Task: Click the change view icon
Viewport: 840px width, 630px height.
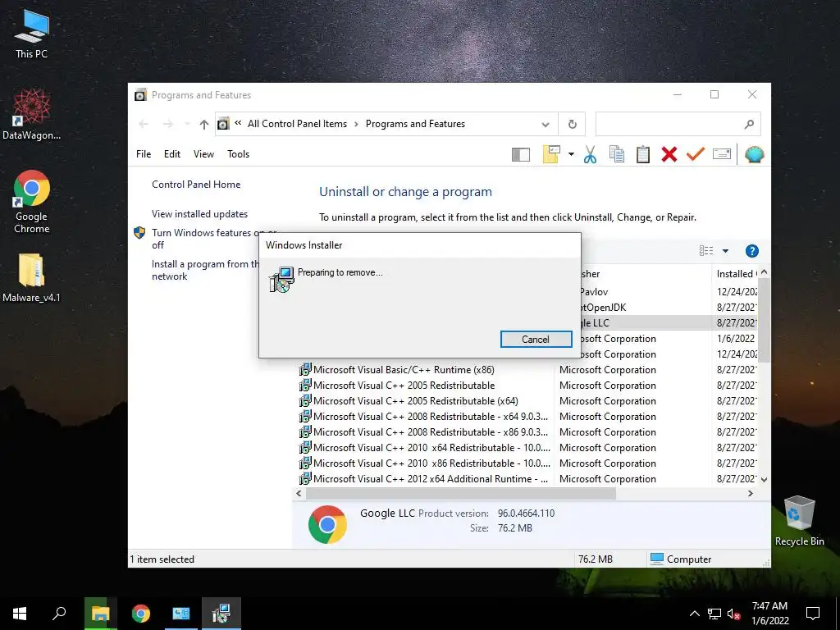Action: click(x=706, y=251)
